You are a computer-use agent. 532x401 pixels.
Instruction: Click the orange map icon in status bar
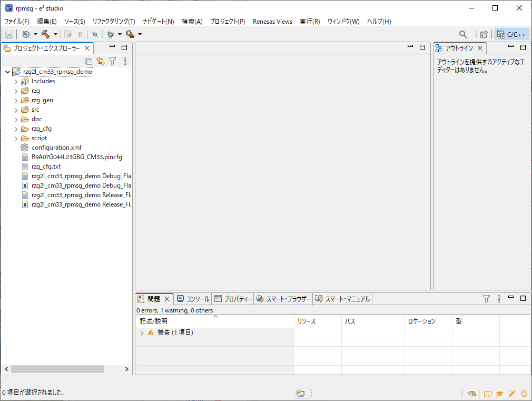(x=488, y=394)
